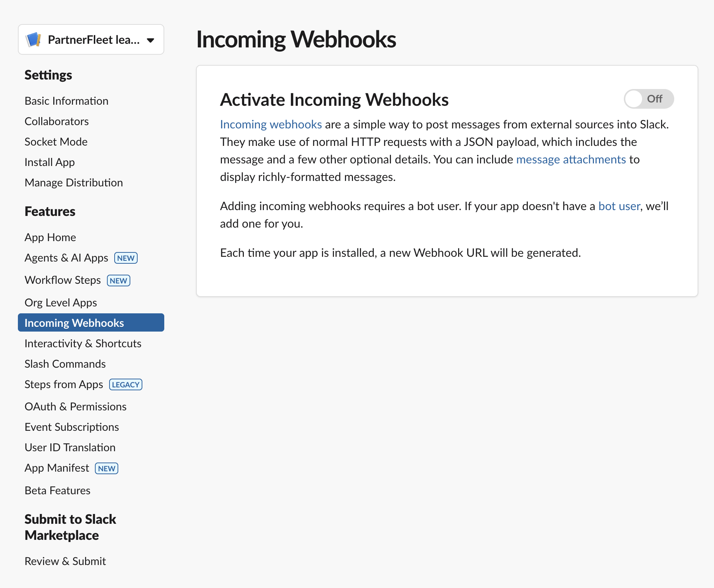Open the App Manifest page
The width and height of the screenshot is (714, 588).
(57, 468)
